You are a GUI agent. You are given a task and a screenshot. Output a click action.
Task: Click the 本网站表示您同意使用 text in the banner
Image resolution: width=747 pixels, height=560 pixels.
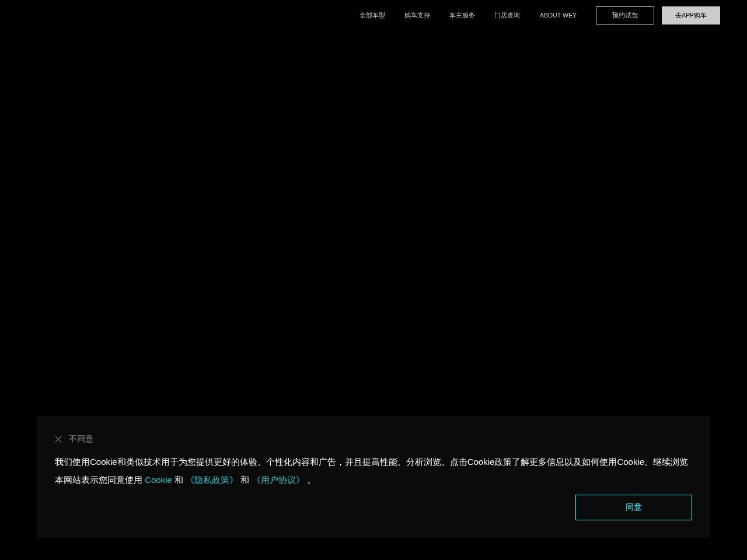[98, 480]
